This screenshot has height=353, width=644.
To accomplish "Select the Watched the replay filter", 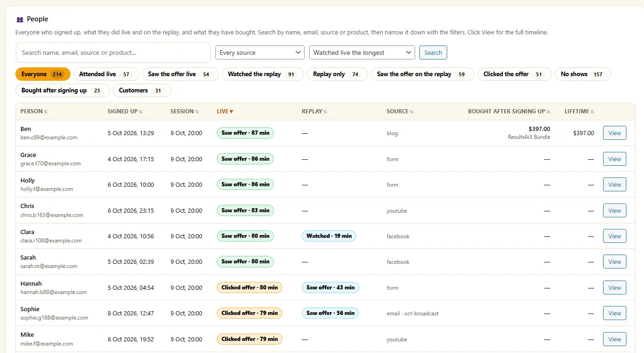I will 263,74.
